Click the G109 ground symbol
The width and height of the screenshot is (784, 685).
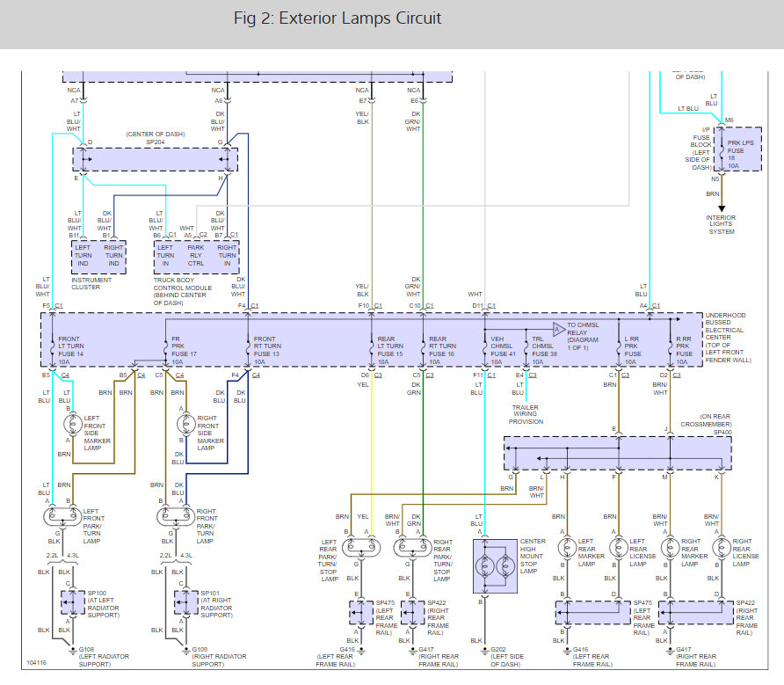coord(186,651)
